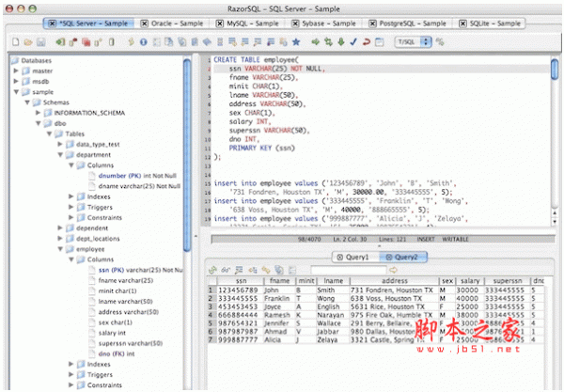
Task: Collapse the dbo schema node
Action: click(x=38, y=122)
